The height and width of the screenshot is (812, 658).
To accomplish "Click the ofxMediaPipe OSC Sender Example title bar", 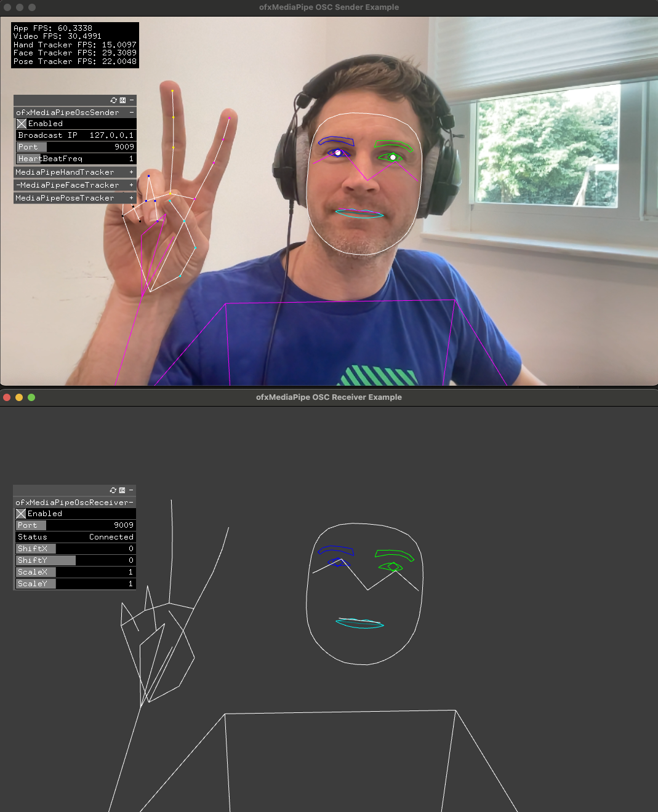I will (329, 7).
